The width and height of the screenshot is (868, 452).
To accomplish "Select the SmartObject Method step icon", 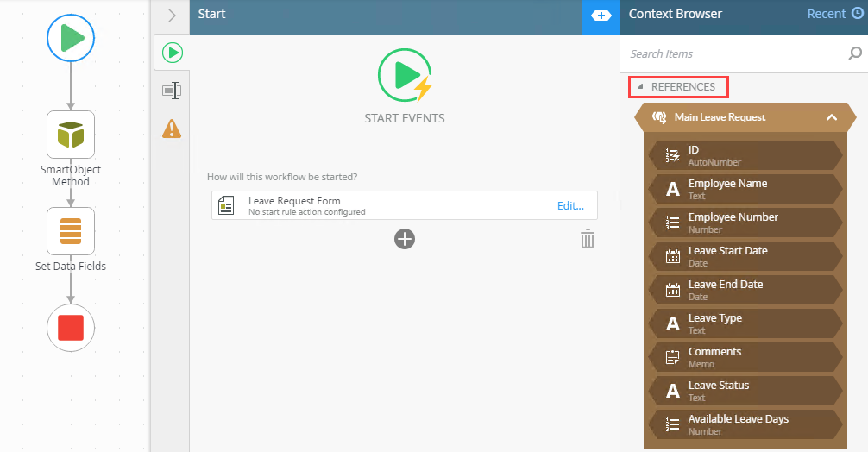I will [71, 135].
